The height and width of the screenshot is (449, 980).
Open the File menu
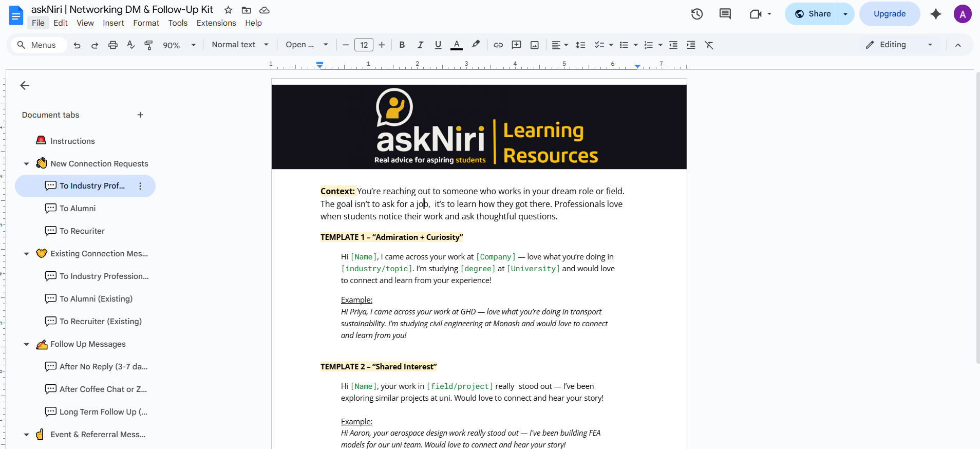(38, 23)
